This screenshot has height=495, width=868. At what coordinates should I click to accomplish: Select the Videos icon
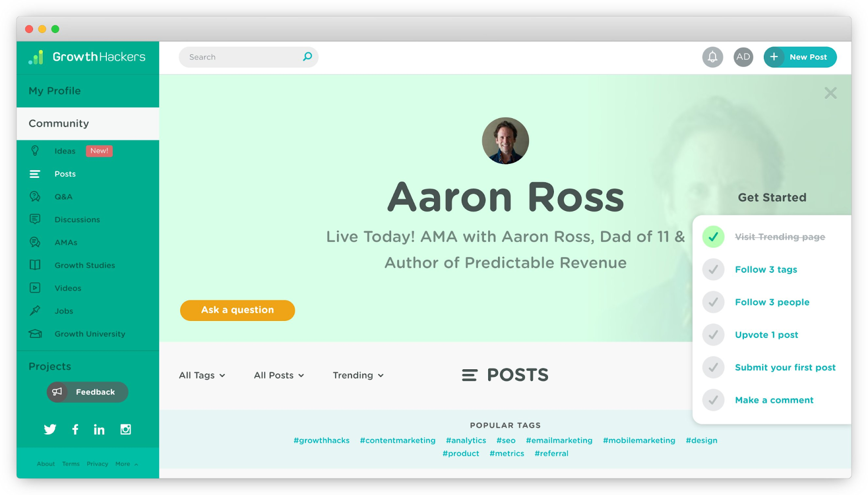[x=35, y=288]
